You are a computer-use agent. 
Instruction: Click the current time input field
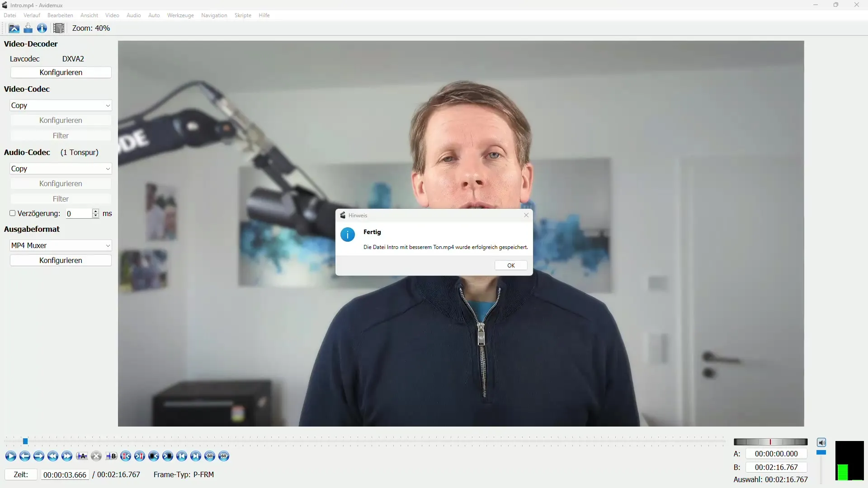[x=64, y=474]
